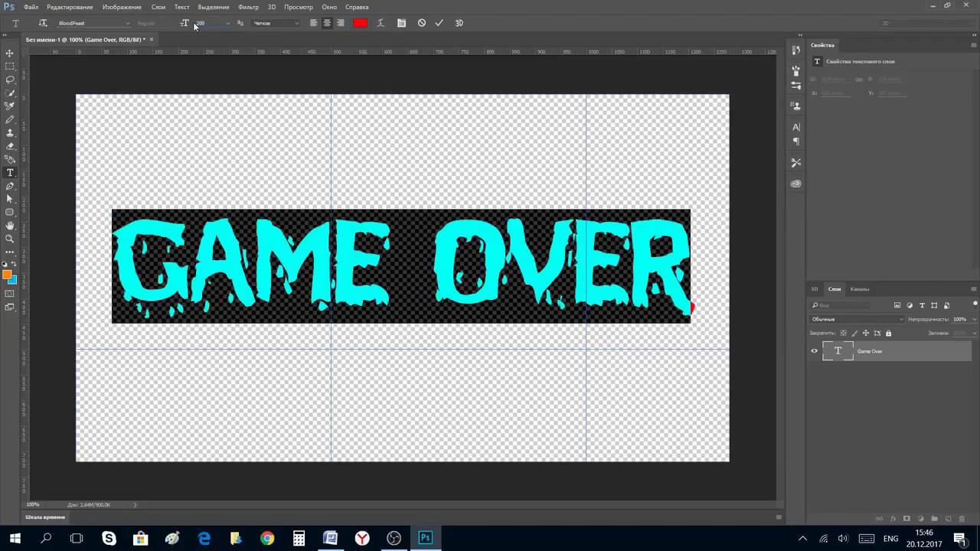Add a layer mask

pyautogui.click(x=906, y=519)
